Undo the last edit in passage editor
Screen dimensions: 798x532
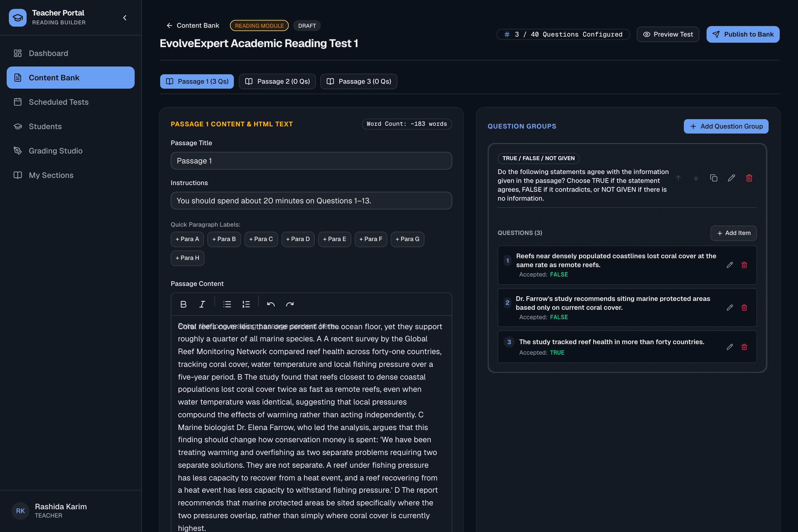pyautogui.click(x=271, y=304)
